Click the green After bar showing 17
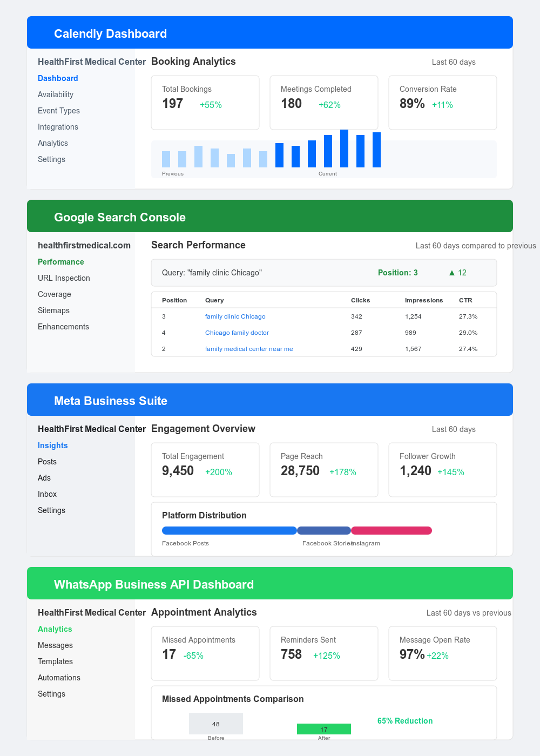 tap(324, 729)
